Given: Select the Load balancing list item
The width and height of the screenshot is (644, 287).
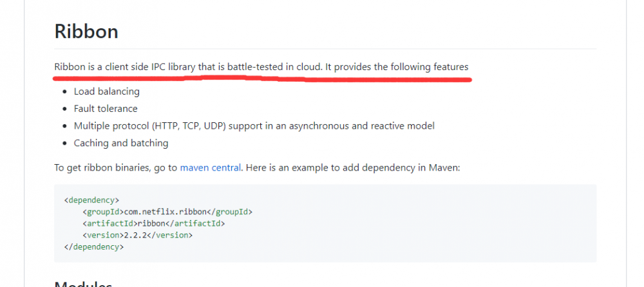Looking at the screenshot, I should pos(106,91).
